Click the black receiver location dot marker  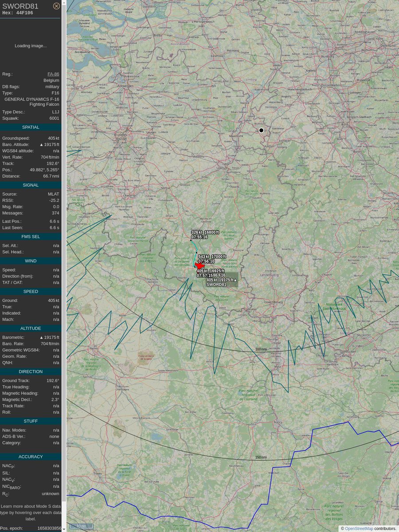pyautogui.click(x=261, y=130)
